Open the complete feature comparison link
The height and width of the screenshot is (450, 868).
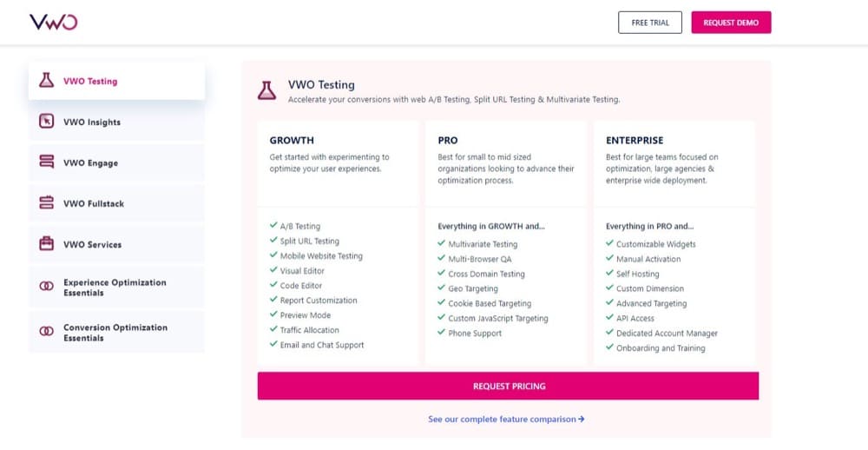pyautogui.click(x=506, y=419)
